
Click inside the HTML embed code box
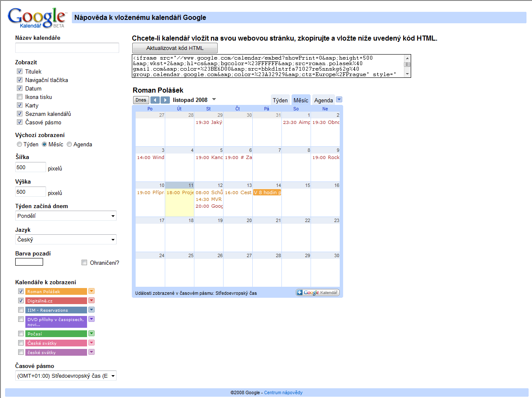click(x=268, y=66)
